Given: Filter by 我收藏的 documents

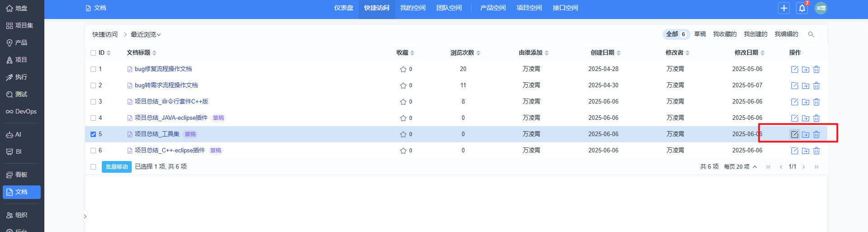Looking at the screenshot, I should coord(725,34).
